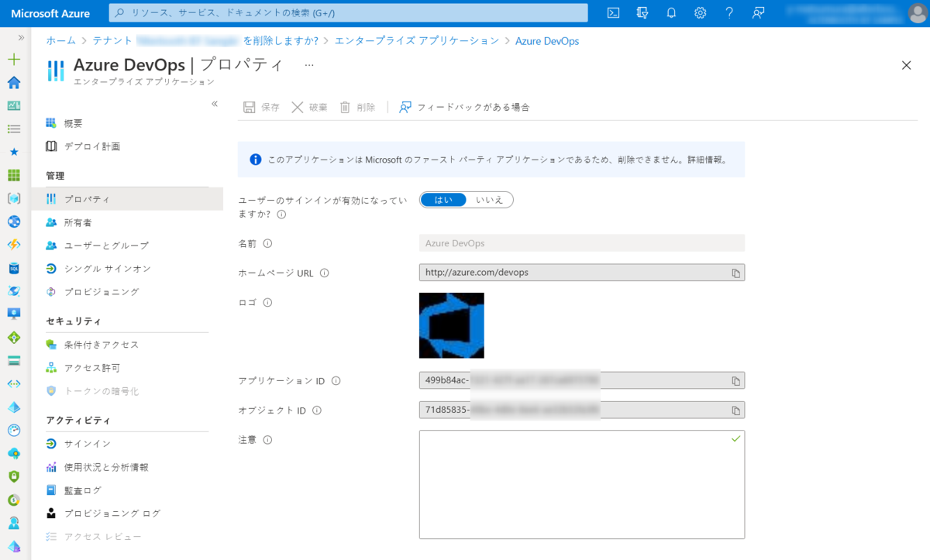The image size is (930, 560).
Task: Click the Microsoft Azure portal title
Action: 50,13
